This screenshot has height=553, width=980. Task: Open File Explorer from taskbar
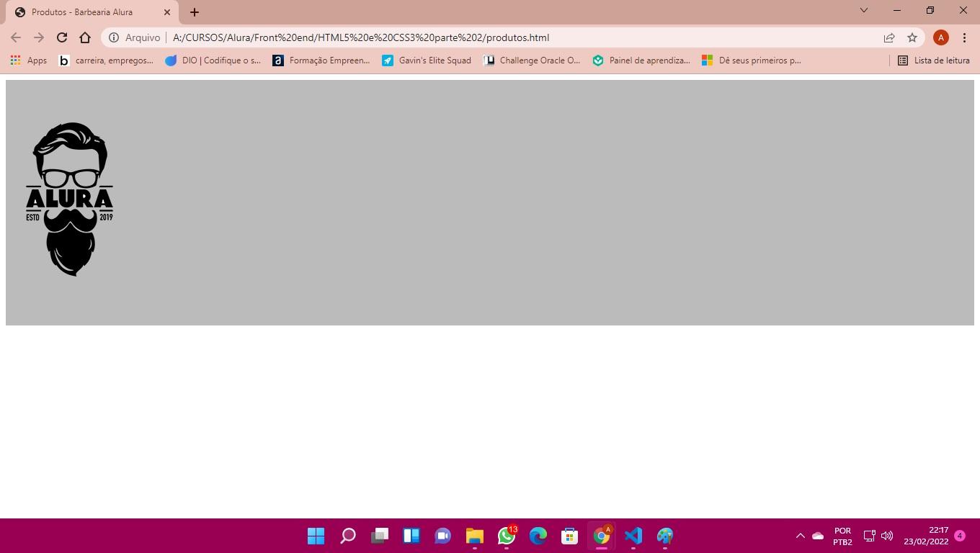coord(474,536)
